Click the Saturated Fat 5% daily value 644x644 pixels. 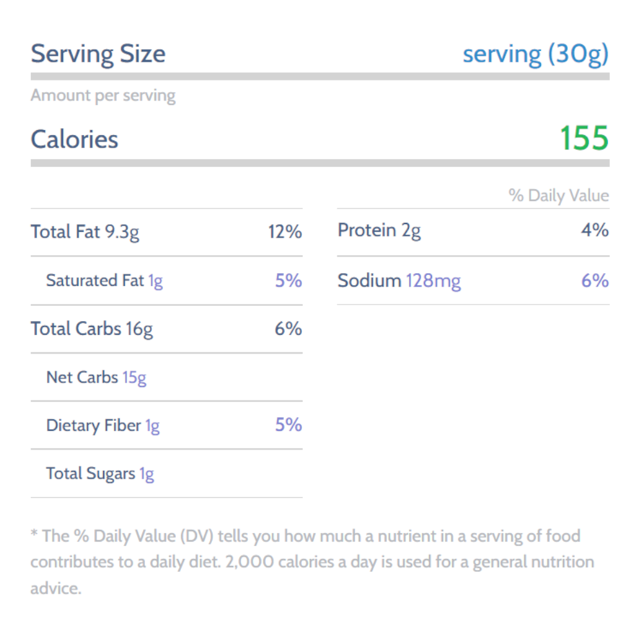click(289, 281)
